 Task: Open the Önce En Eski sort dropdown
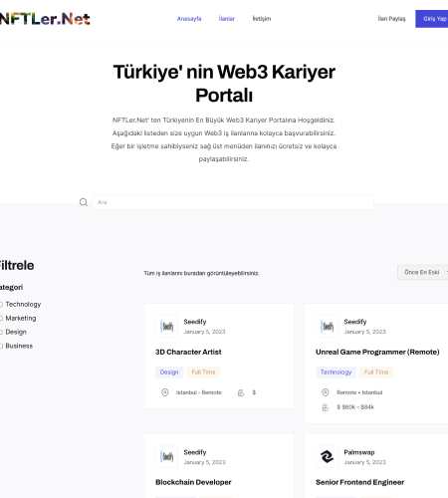(x=423, y=272)
